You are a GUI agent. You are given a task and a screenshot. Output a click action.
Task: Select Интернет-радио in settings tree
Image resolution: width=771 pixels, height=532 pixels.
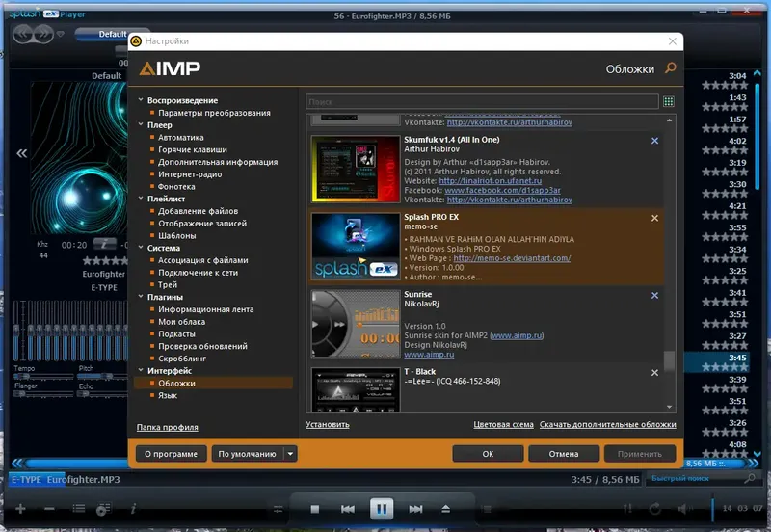click(190, 174)
